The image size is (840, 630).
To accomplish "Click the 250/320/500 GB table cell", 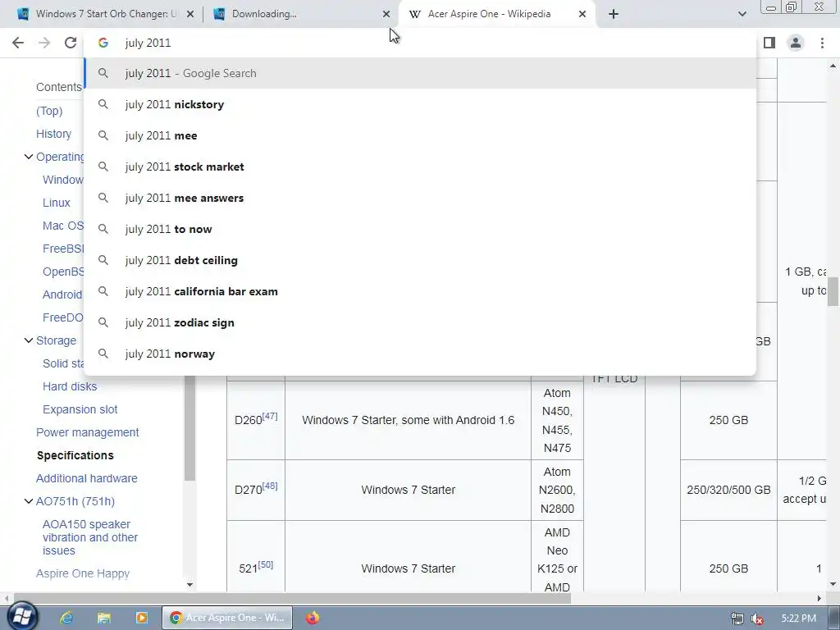I will click(x=728, y=491).
